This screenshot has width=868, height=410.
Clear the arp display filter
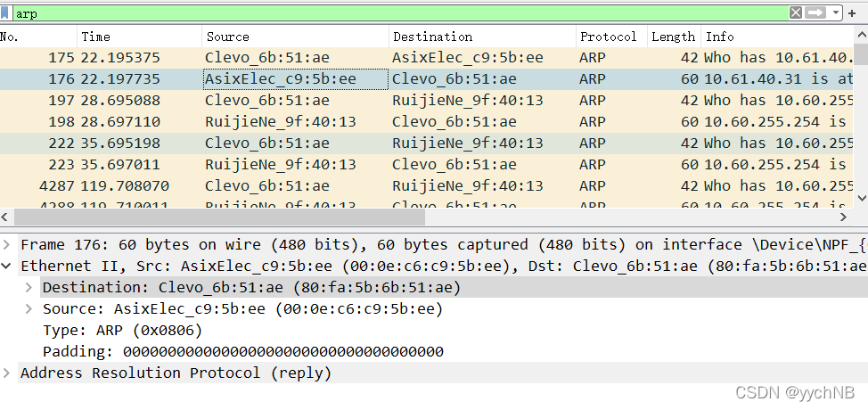[796, 12]
